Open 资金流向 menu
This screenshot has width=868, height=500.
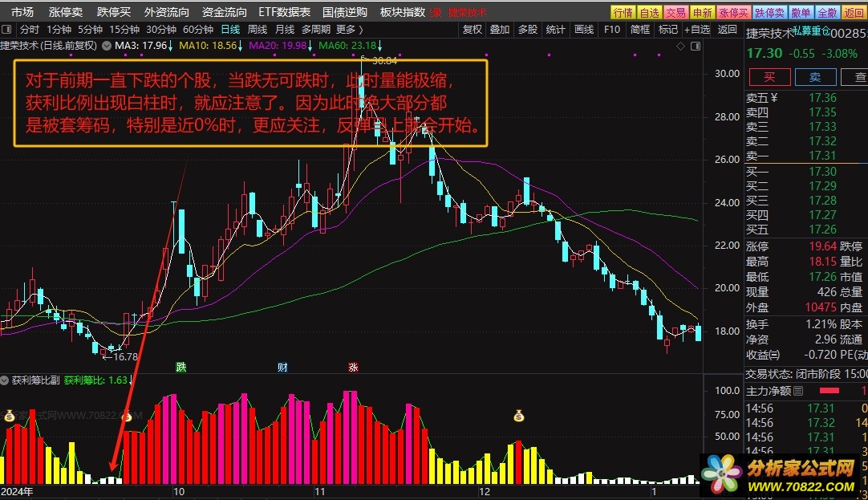click(224, 11)
